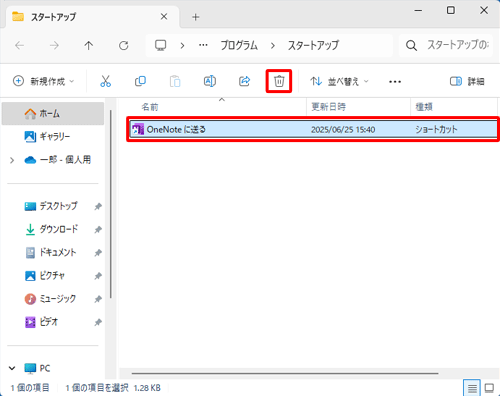Click the Share icon in toolbar
Screen dimensions: 500x396
pos(244,81)
